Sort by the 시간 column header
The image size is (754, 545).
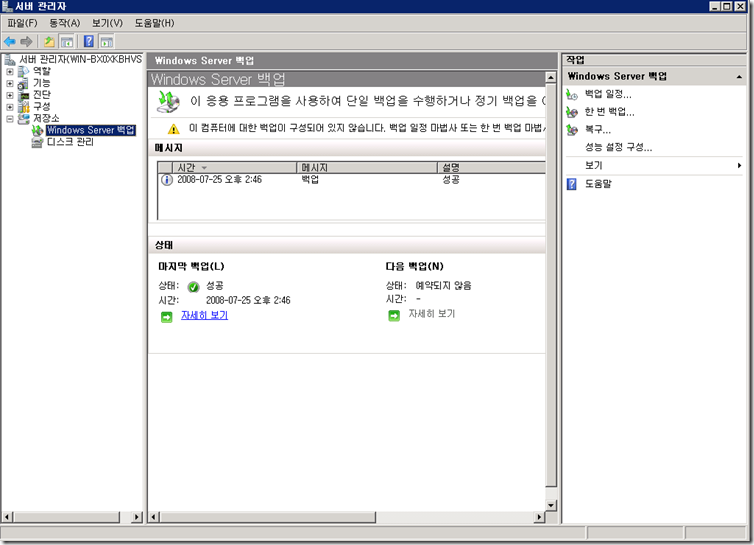pos(234,167)
